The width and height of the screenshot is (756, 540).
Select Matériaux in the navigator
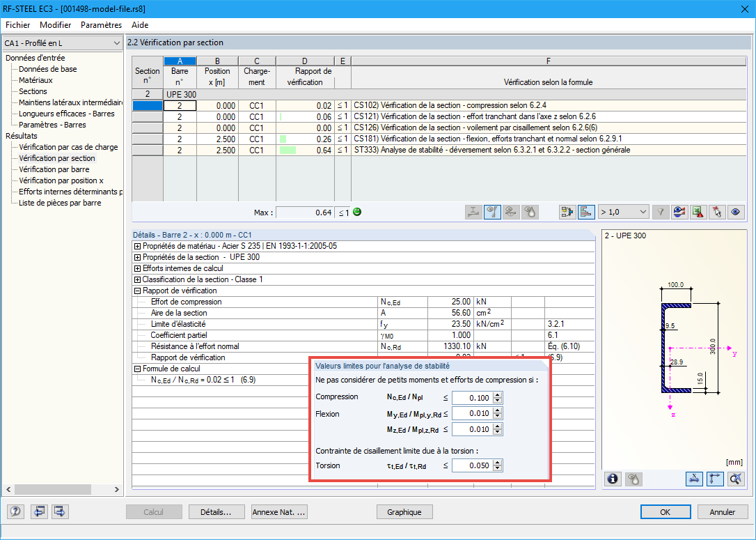[36, 80]
